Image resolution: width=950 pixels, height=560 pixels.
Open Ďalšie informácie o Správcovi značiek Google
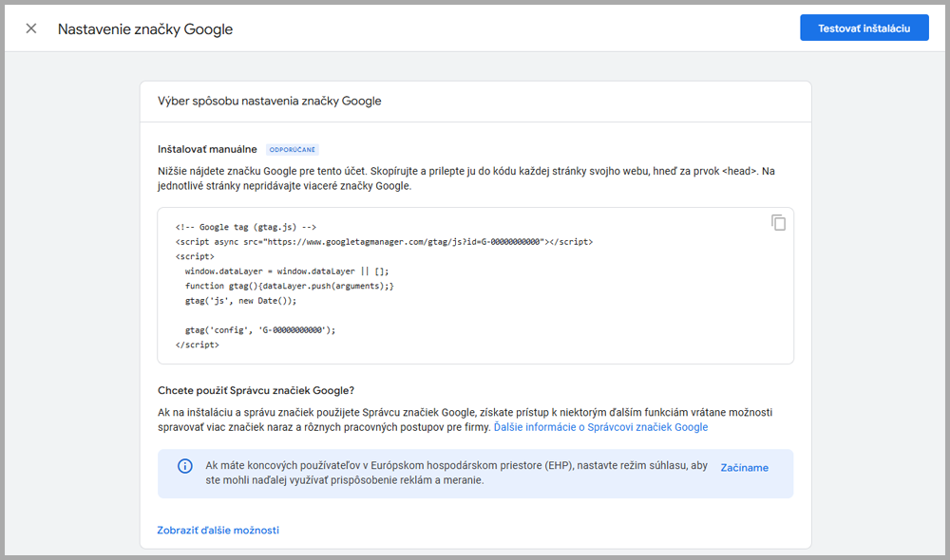click(x=600, y=427)
